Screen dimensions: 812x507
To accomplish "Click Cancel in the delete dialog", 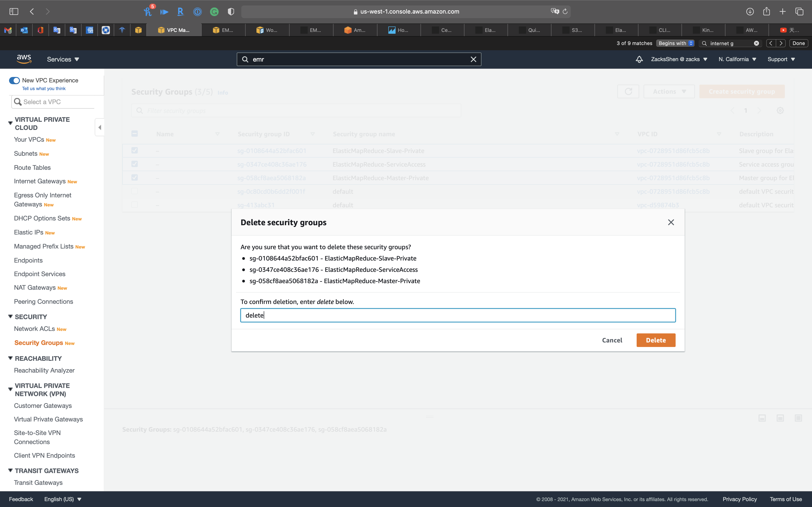I will [612, 340].
